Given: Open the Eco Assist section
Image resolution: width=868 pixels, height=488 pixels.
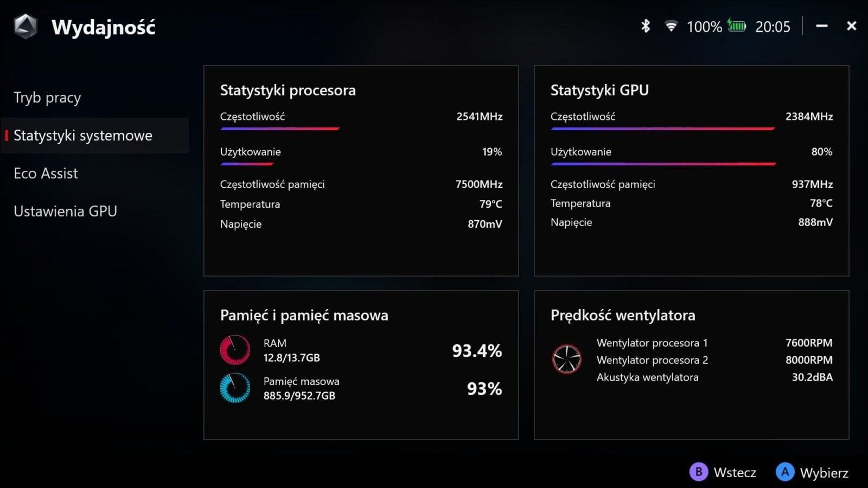Looking at the screenshot, I should [x=46, y=174].
